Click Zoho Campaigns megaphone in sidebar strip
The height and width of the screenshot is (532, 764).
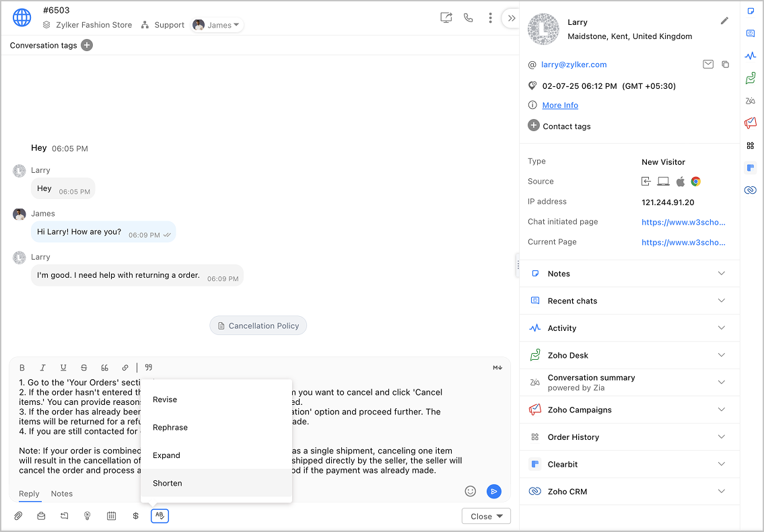click(751, 122)
